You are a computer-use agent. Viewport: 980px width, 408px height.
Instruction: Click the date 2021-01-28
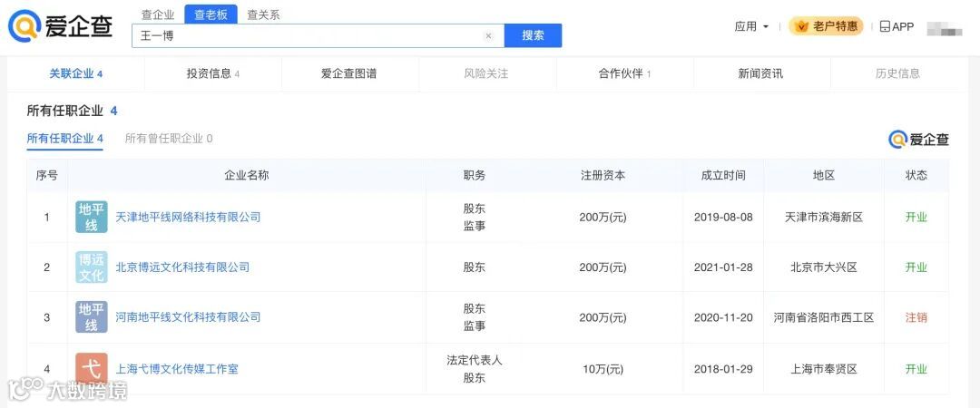click(724, 267)
